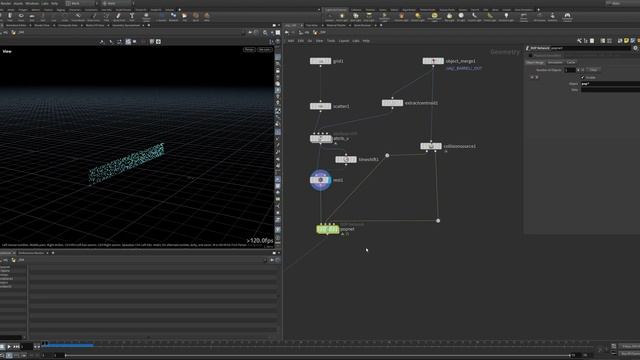
Task: Switch to the Lights and Cameras shelf tab
Action: pyautogui.click(x=336, y=10)
